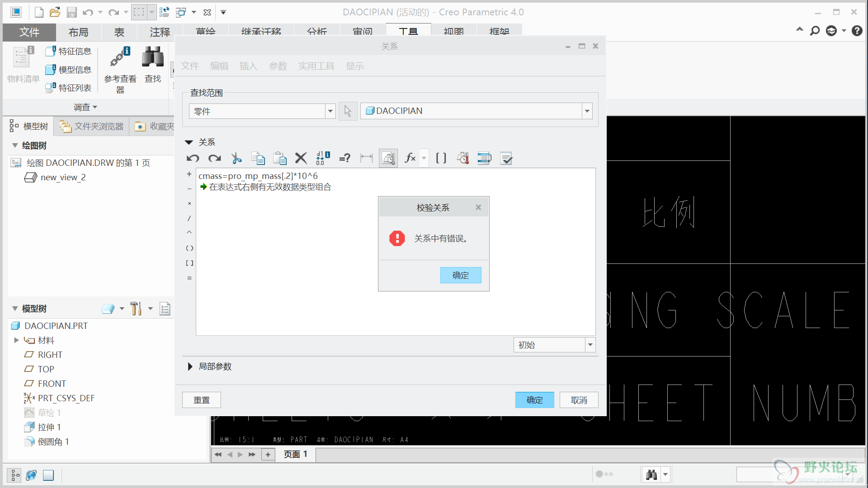This screenshot has height=488, width=868.
Task: Switch to the 布局 ribbon tab
Action: point(78,32)
